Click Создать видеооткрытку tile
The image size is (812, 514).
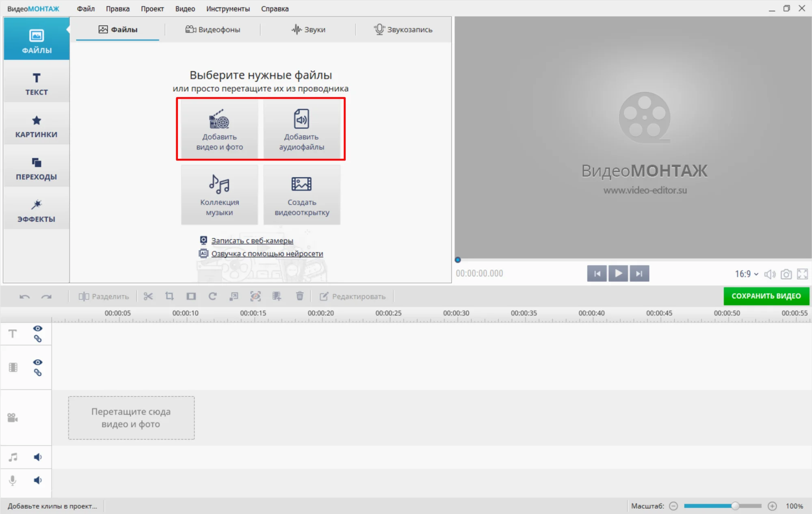tap(301, 195)
